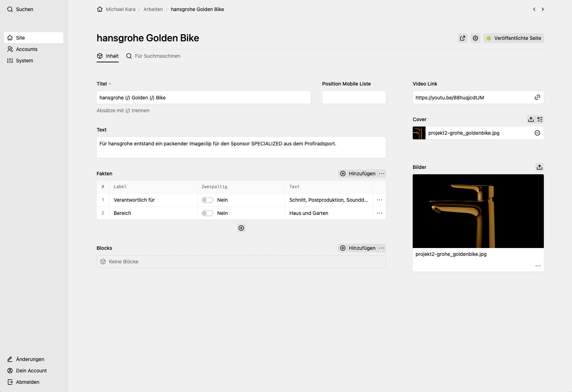This screenshot has height=392, width=572.
Task: Open options for Bilder image file
Action: pyautogui.click(x=538, y=266)
